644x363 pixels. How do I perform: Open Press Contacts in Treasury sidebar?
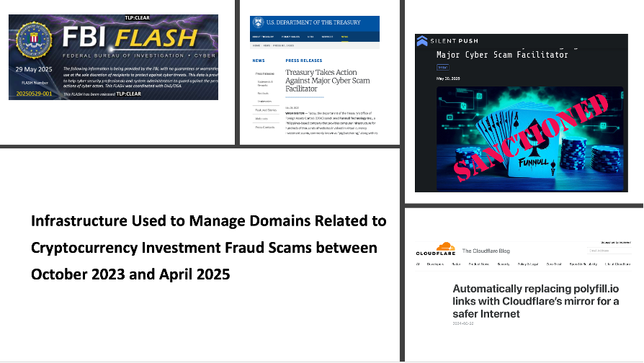coord(265,127)
